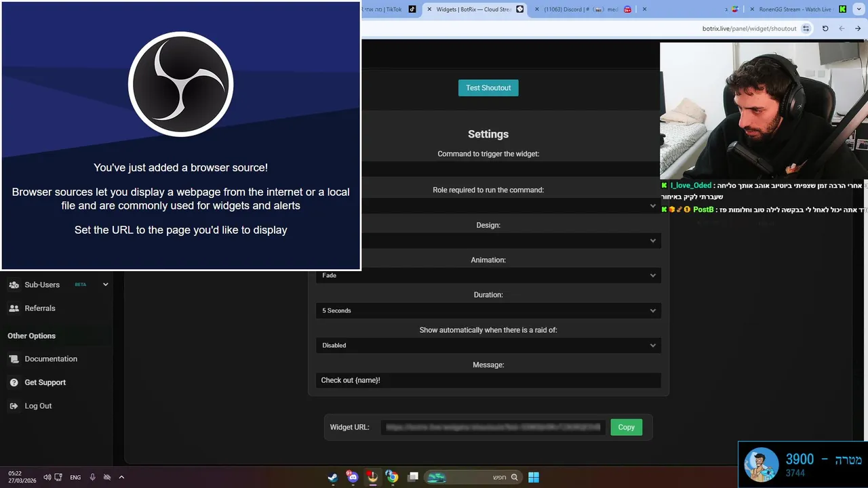Click the BotRix tab favicon
Screen dimensions: 868x488
click(x=520, y=9)
